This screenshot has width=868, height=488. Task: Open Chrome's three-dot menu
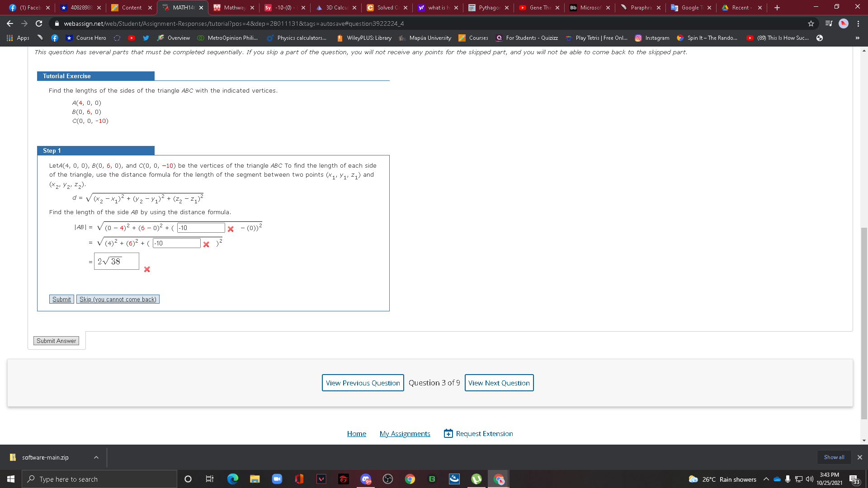(x=859, y=23)
